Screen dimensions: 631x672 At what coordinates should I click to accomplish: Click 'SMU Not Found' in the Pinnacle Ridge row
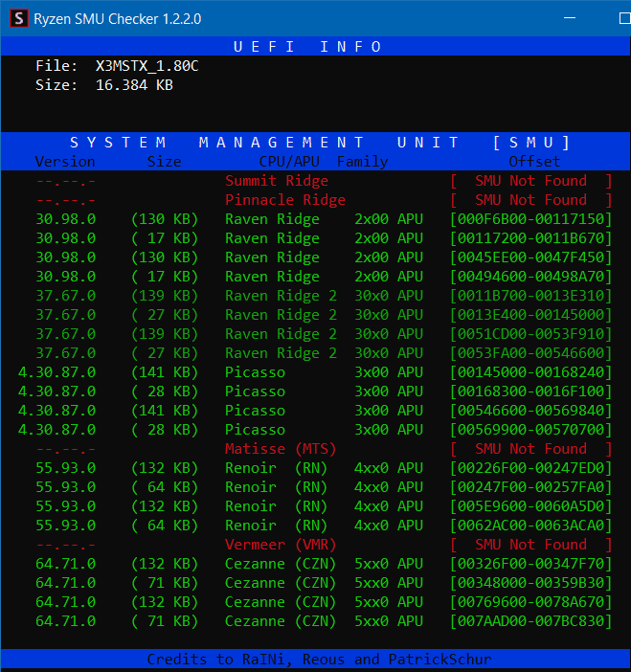530,200
